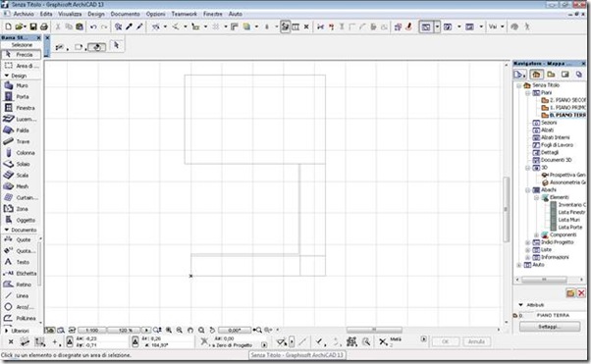Expand the Indici Progetto tree node
591x364 pixels.
(528, 242)
